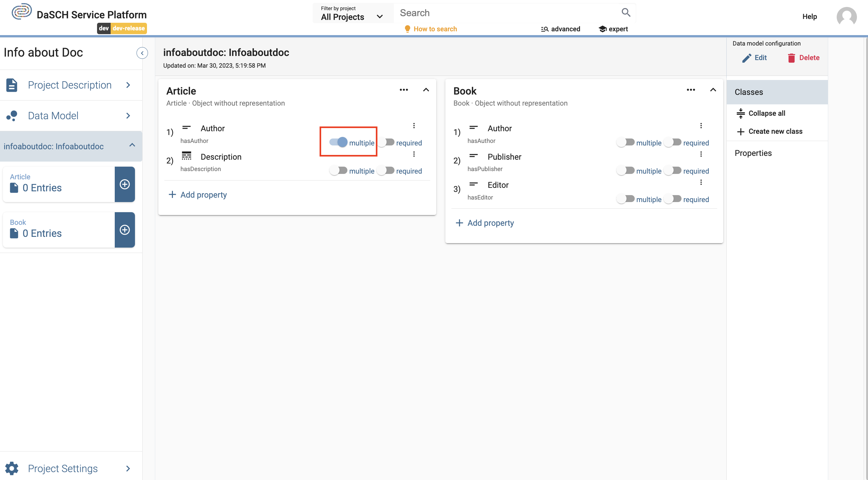Click the three-dot menu on Article Author property
Viewport: 868px width, 480px height.
[x=414, y=125]
